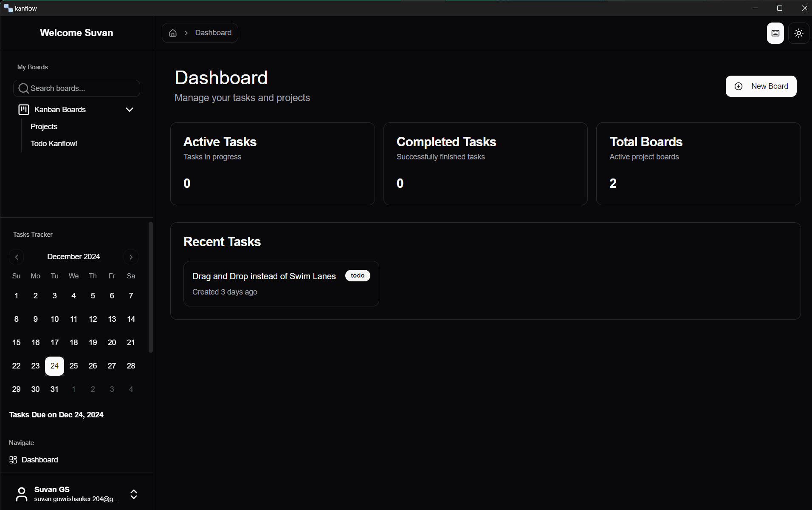Screen dimensions: 812x510
Task: Go to next month in calendar
Action: 131,257
